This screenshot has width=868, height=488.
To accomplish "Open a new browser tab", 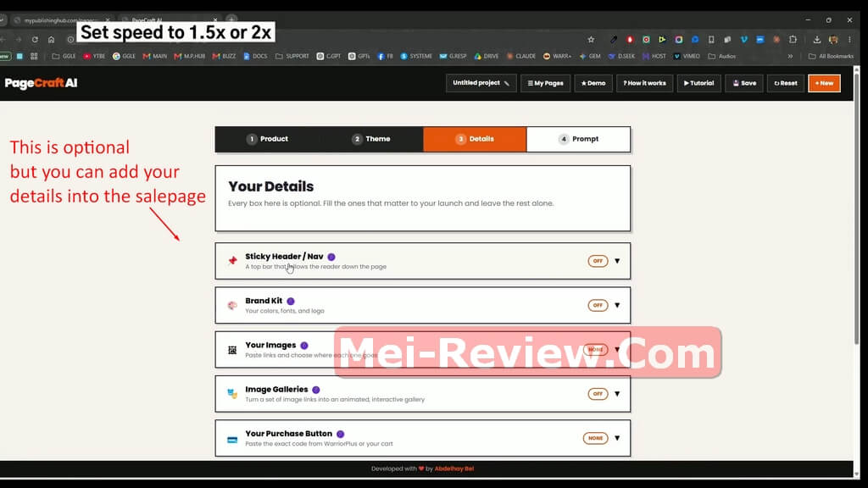I will click(x=231, y=20).
